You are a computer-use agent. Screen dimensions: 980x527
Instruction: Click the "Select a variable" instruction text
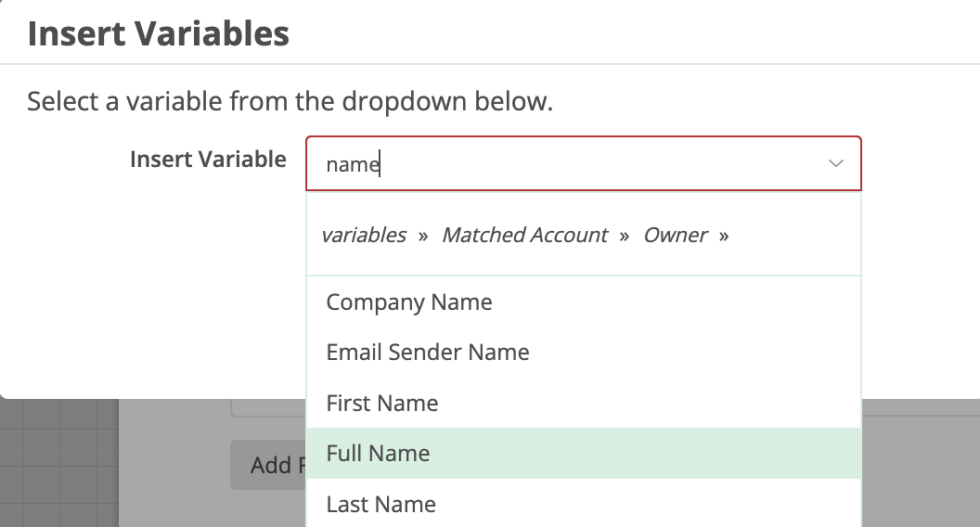(x=290, y=101)
